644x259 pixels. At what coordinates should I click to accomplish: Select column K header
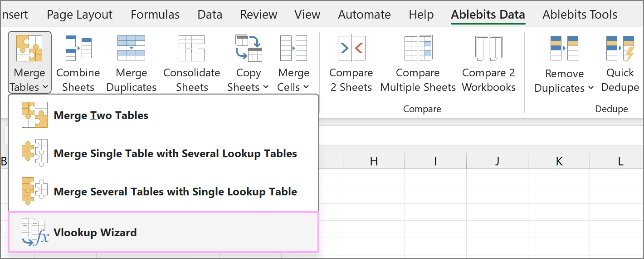[559, 161]
